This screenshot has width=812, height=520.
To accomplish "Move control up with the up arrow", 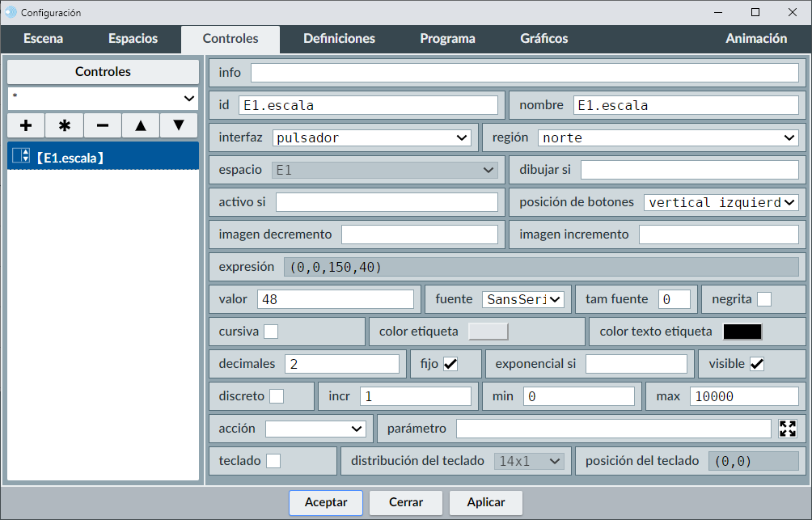I will click(141, 125).
